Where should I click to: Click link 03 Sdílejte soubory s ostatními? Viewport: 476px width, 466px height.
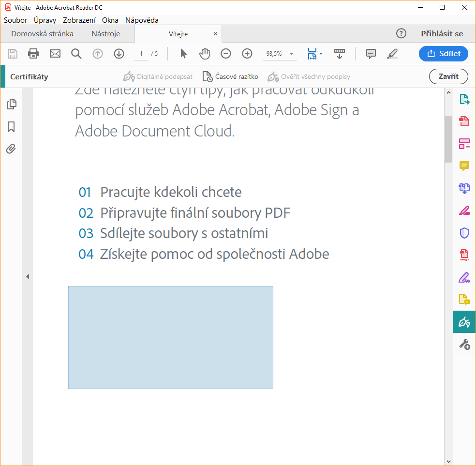[173, 233]
